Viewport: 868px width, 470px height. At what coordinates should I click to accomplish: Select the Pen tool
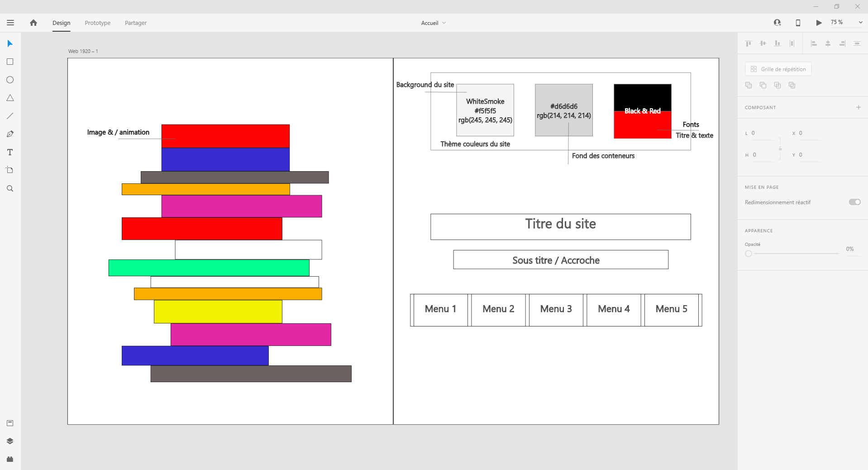[10, 134]
